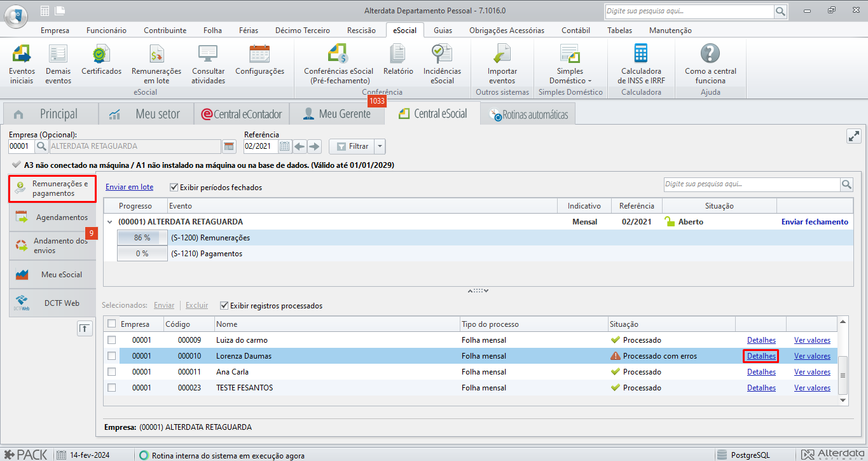Open Ver valores for Ana Carla
The width and height of the screenshot is (868, 461).
coord(812,372)
